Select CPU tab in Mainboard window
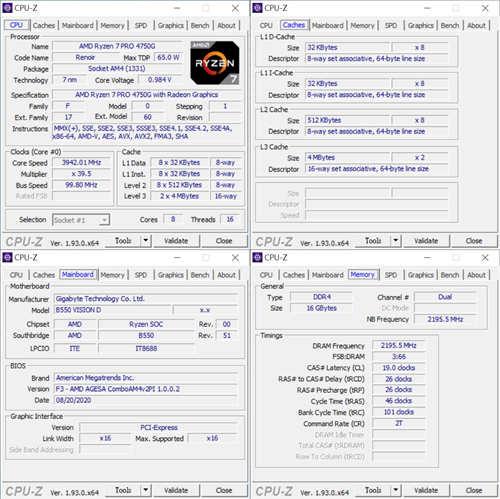 coord(16,275)
